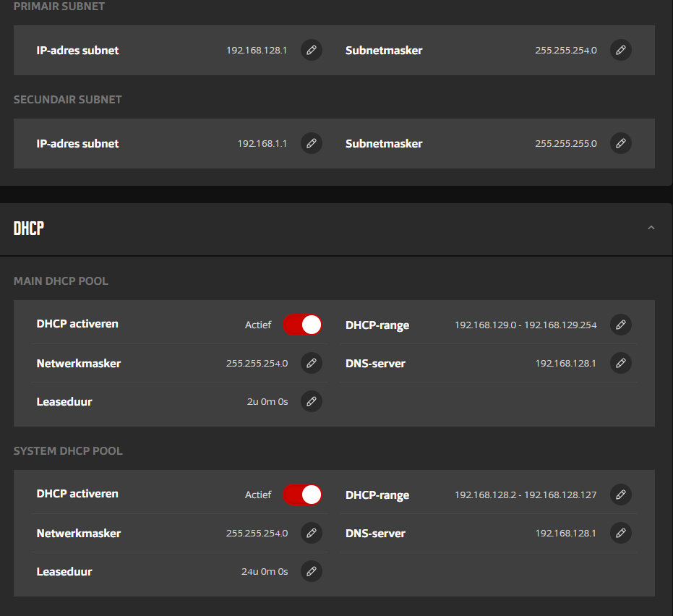Image resolution: width=673 pixels, height=616 pixels.
Task: Click the Main DHCP range value text
Action: [x=526, y=325]
